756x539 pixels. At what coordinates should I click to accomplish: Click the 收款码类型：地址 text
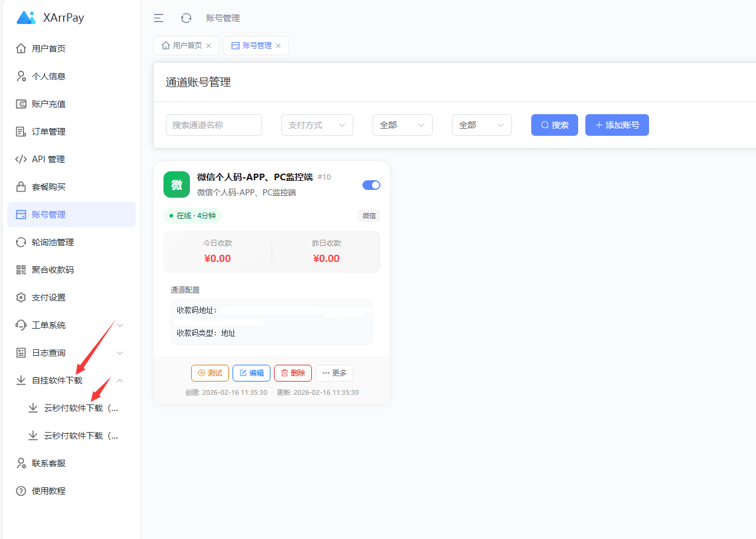(206, 333)
